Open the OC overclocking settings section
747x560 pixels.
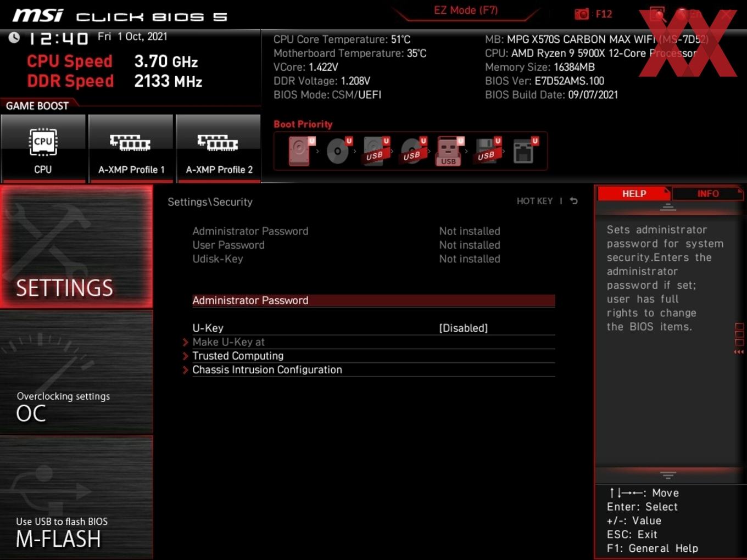pos(76,373)
